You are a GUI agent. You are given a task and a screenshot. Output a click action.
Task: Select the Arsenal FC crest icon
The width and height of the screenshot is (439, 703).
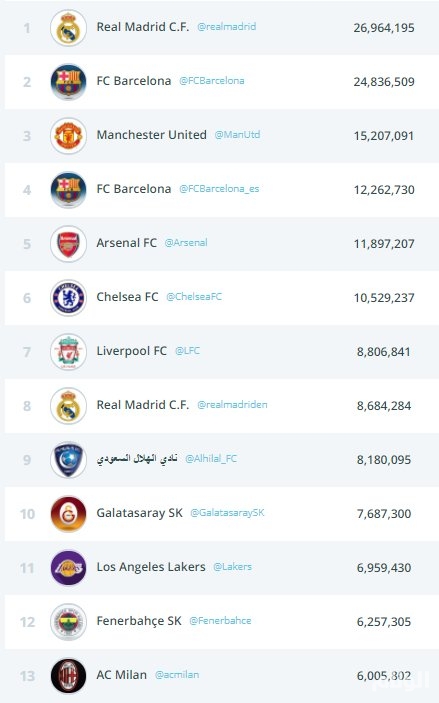click(68, 244)
